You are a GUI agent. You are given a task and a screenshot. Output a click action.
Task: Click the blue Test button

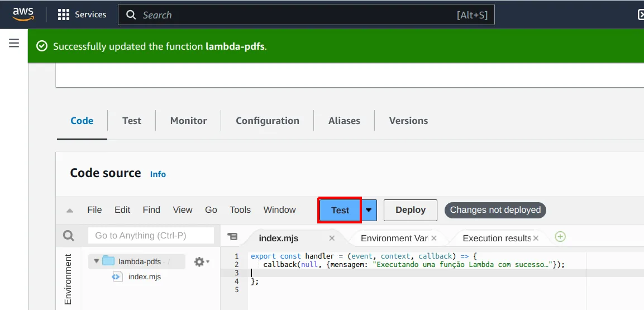pos(340,210)
